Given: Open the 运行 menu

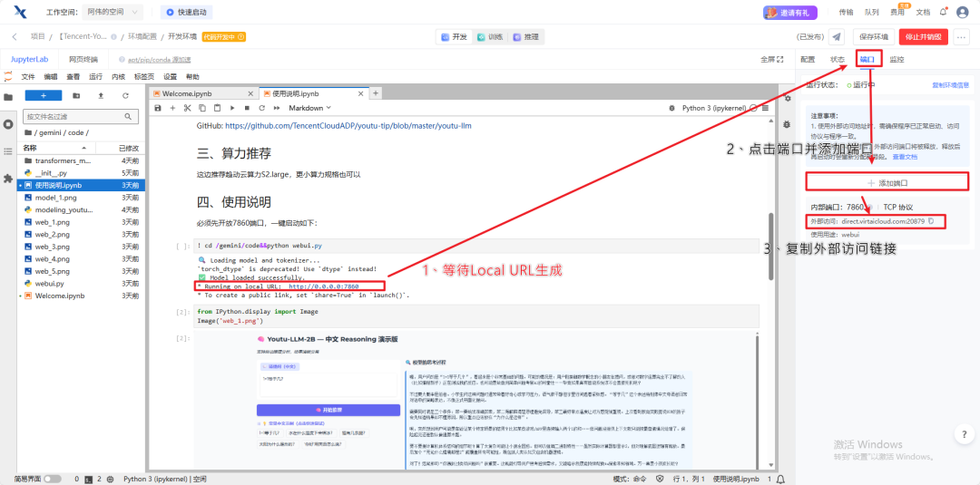Looking at the screenshot, I should tap(95, 77).
